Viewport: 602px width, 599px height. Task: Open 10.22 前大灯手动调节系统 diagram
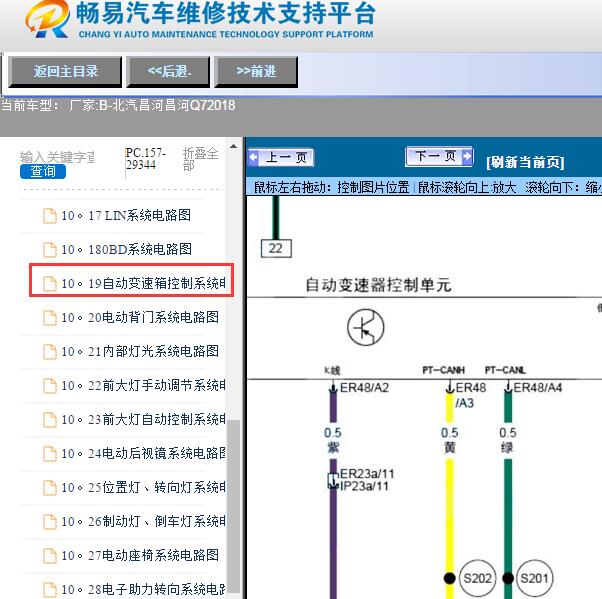143,386
